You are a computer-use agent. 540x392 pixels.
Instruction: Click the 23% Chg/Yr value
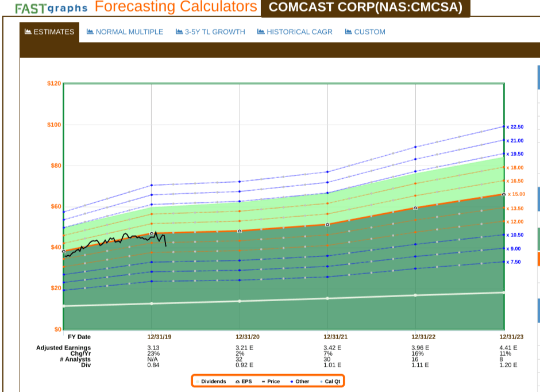(x=153, y=353)
